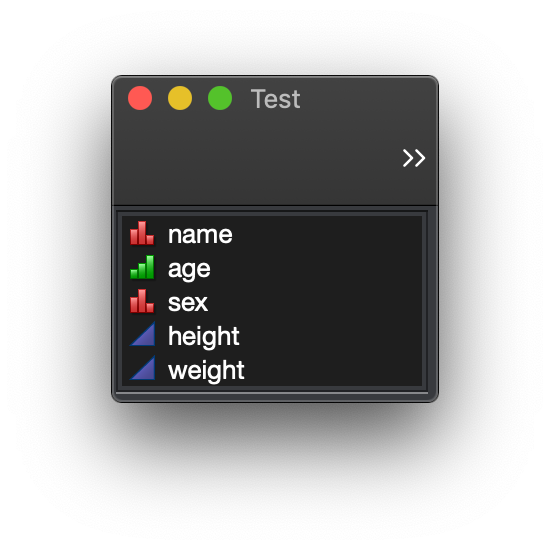Close the Test window with red button
Viewport: 550px width, 550px height.
tap(140, 98)
